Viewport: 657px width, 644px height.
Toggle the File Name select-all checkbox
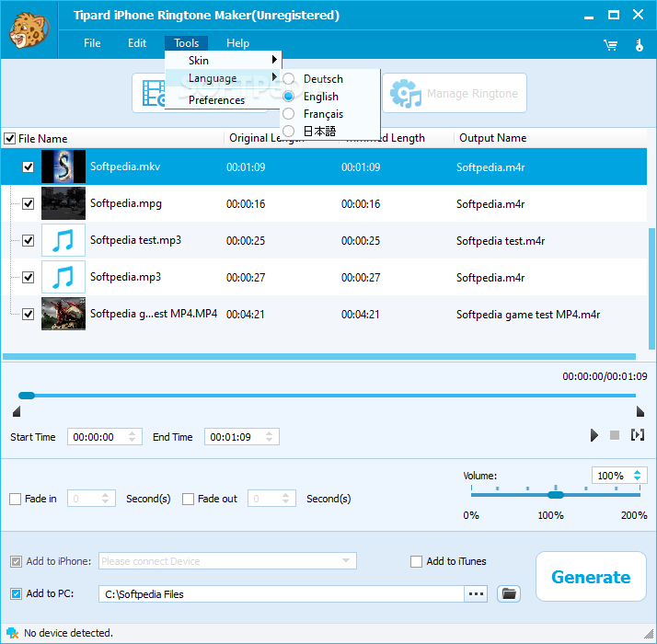[x=9, y=138]
